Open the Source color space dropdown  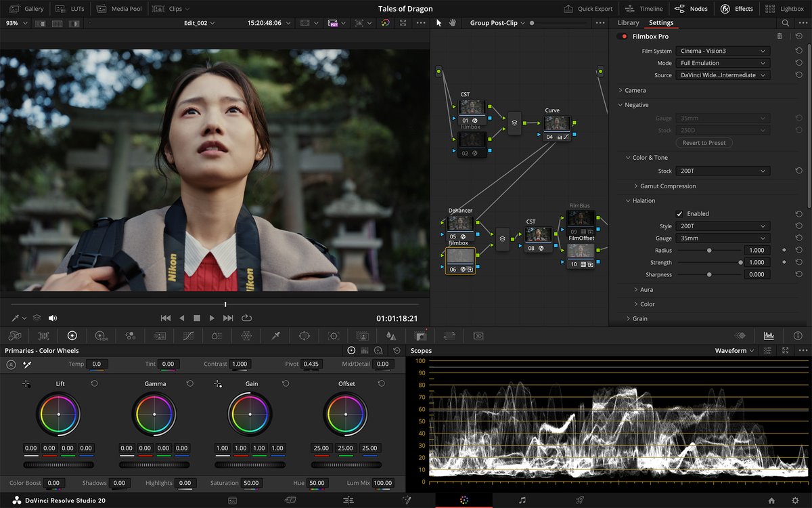723,75
